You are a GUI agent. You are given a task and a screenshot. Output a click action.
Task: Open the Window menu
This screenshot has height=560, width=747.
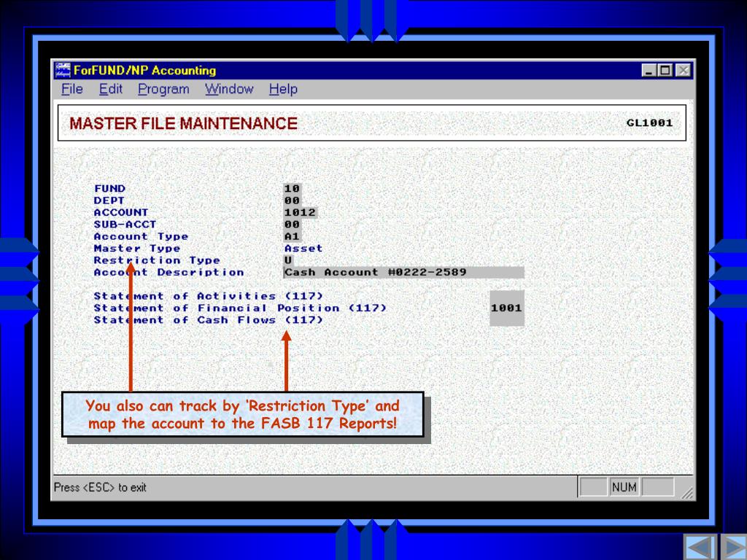[229, 89]
